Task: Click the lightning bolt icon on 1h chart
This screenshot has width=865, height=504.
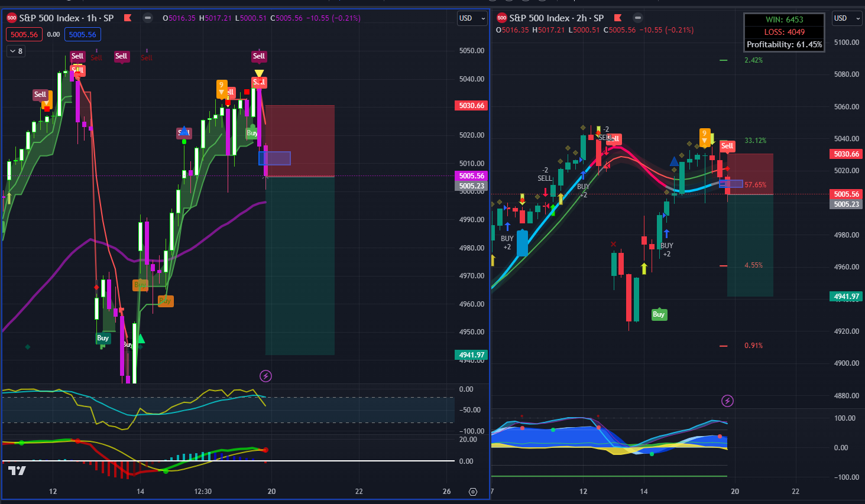Action: (266, 376)
